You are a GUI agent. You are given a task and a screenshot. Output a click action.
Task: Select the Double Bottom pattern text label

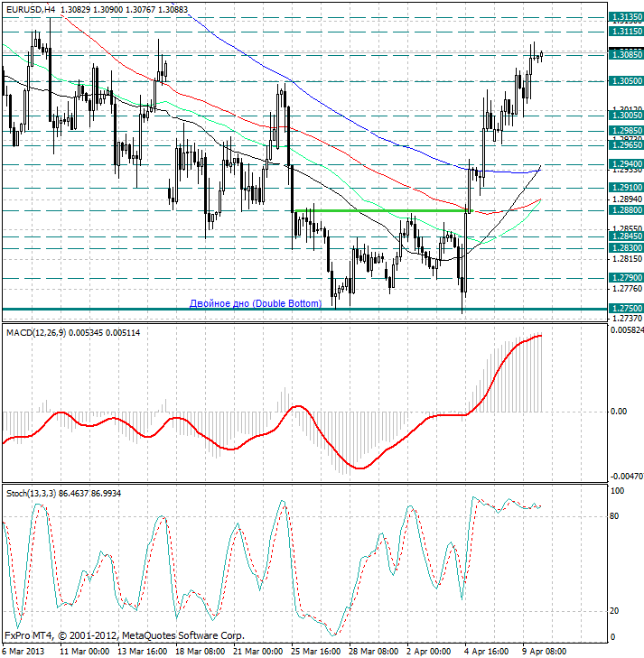[x=256, y=303]
